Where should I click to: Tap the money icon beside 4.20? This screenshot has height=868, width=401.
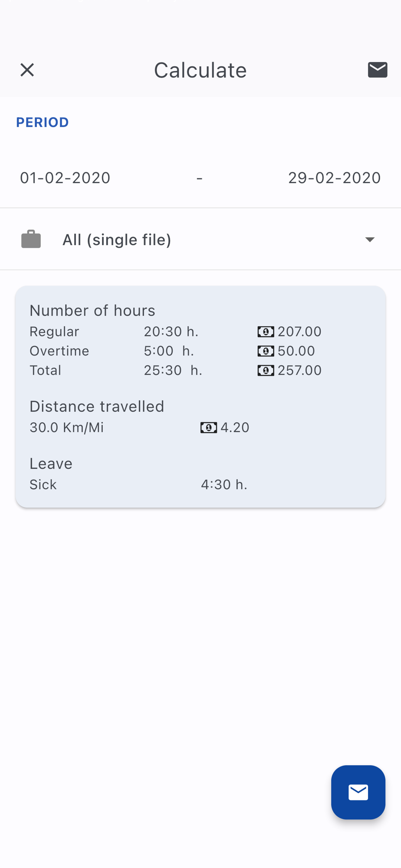(208, 428)
